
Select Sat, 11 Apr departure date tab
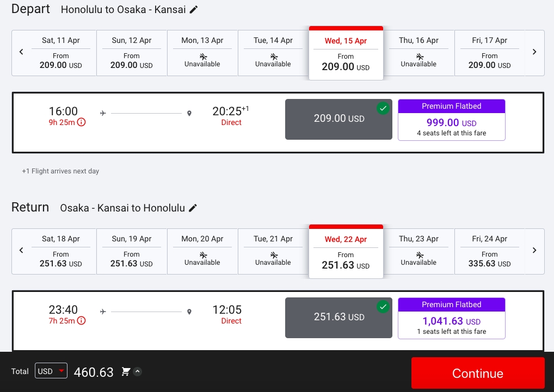coord(61,53)
